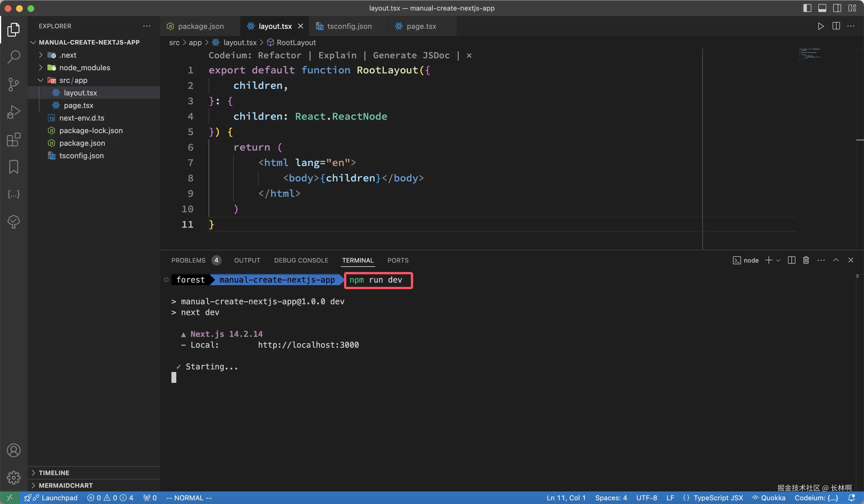Open the Extensions view
Screen dimensions: 864x504
14,139
